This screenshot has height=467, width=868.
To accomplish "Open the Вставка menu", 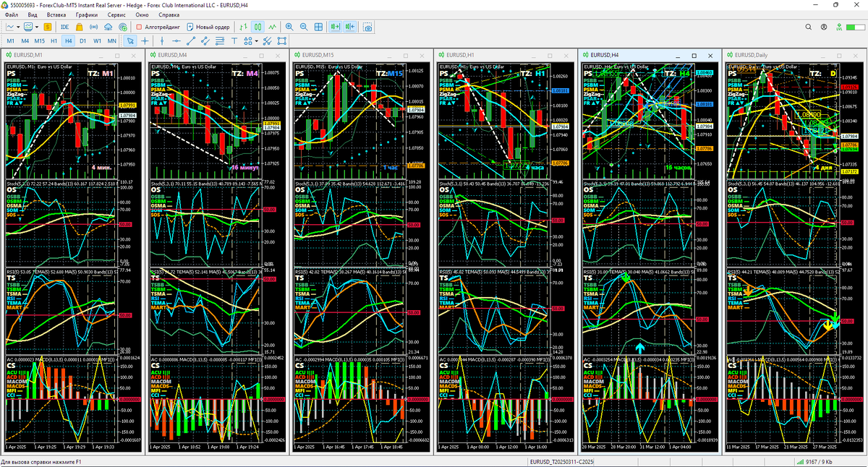I will tap(56, 14).
